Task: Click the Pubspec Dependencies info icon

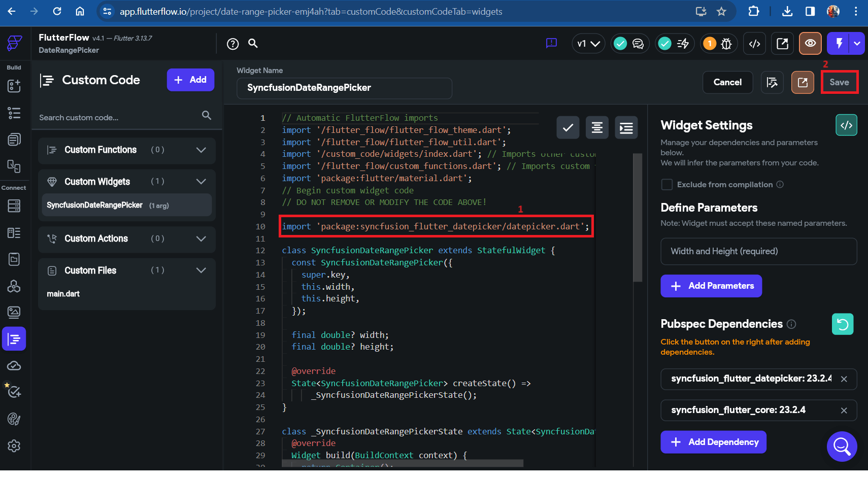Action: (x=791, y=324)
